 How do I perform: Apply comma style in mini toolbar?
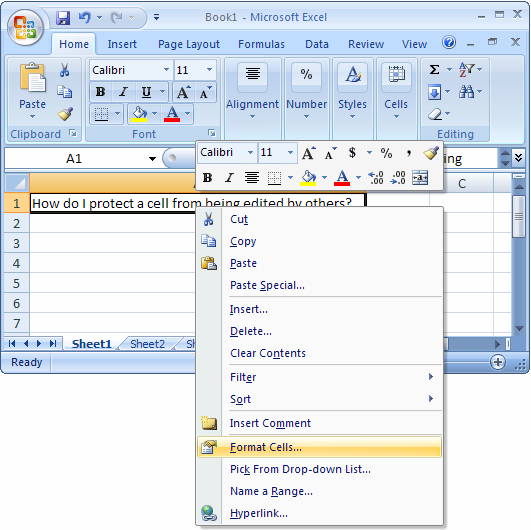409,153
